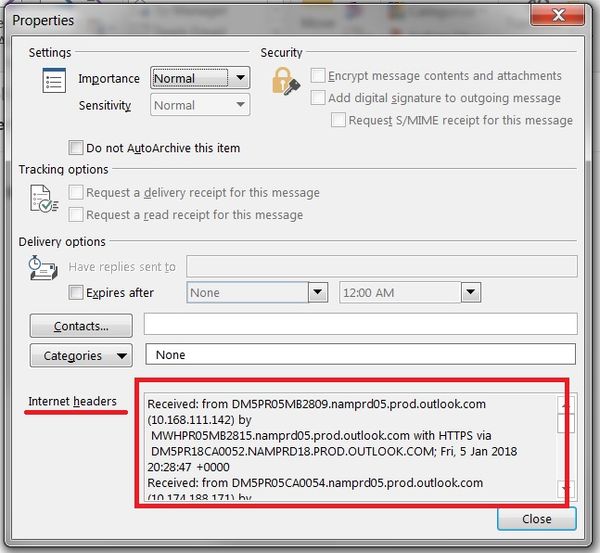Image resolution: width=600 pixels, height=553 pixels.
Task: Click the MWHPR05MB2815 header line
Action: 321,436
